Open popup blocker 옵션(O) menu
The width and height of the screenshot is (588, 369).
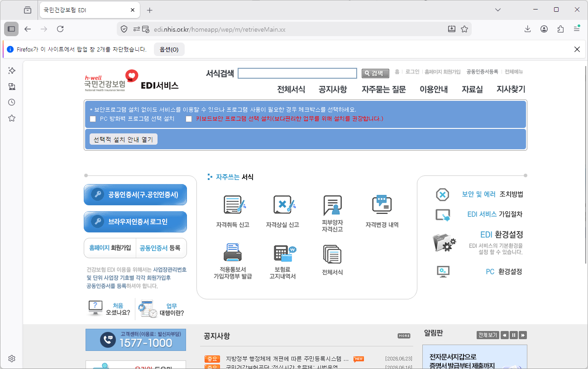pos(169,49)
